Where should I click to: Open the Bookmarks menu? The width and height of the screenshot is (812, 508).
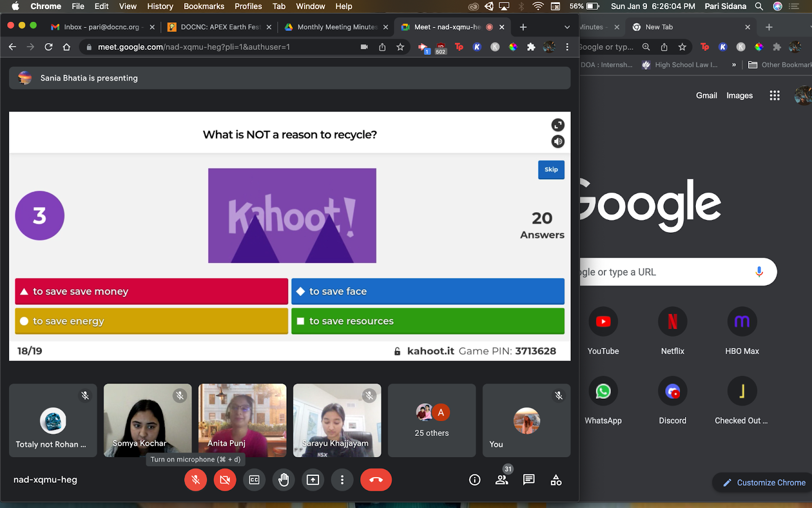pyautogui.click(x=204, y=6)
